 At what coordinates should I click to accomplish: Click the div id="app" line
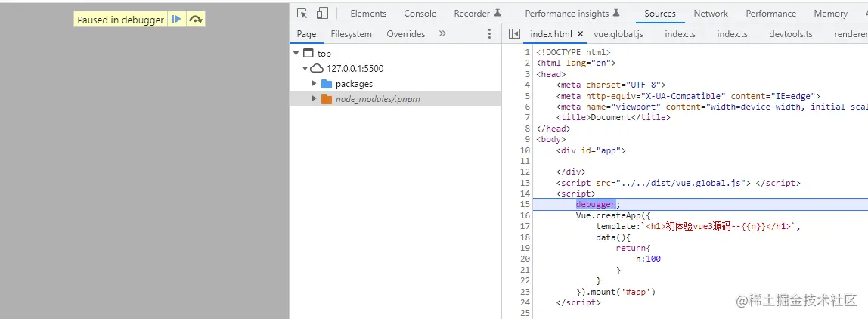point(591,150)
